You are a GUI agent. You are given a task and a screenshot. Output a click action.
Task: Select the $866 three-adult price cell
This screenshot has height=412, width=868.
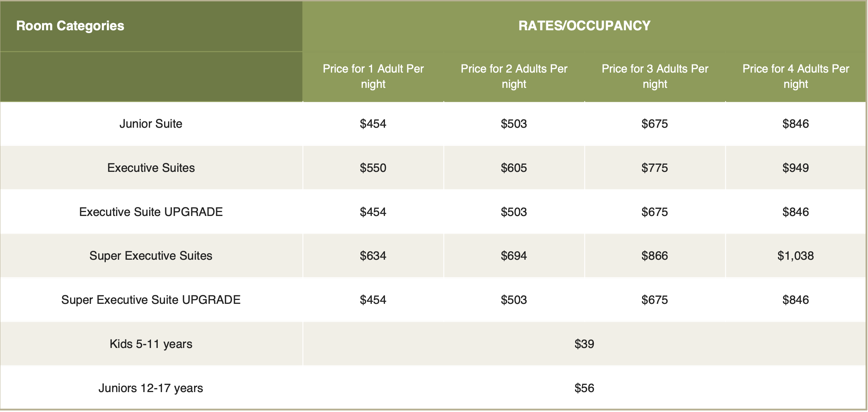point(655,255)
